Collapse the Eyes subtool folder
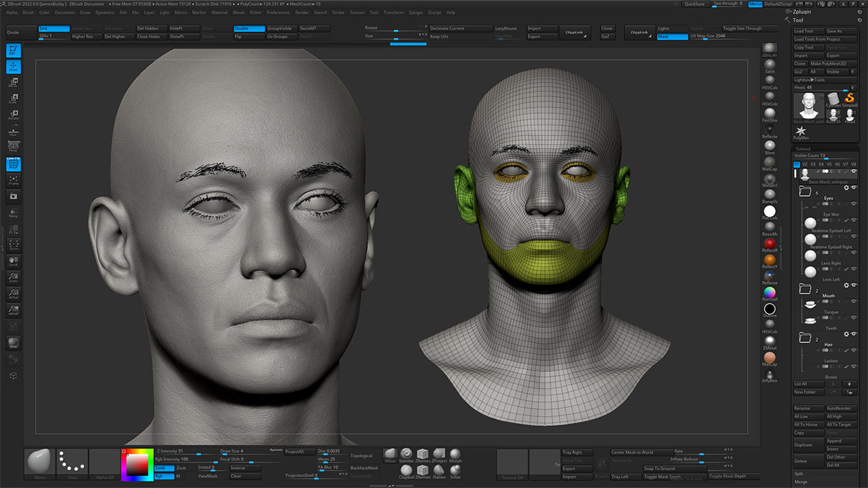 pyautogui.click(x=805, y=191)
